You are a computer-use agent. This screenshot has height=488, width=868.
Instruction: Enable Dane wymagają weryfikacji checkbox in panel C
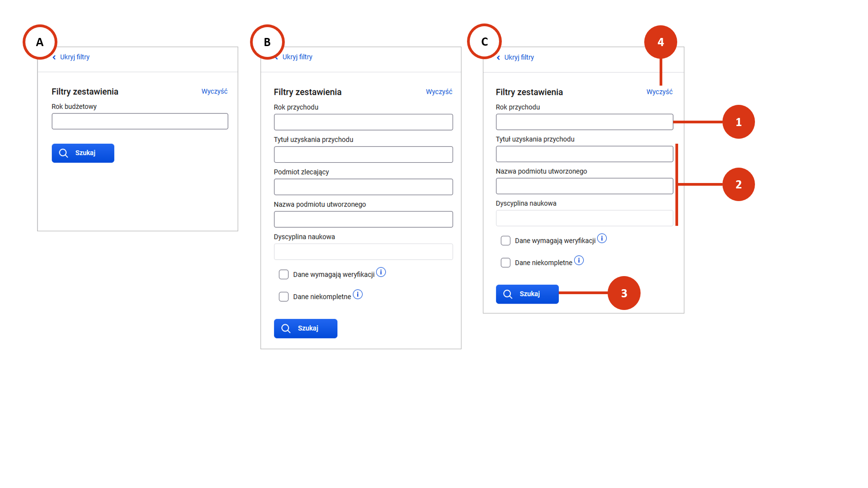(x=505, y=241)
